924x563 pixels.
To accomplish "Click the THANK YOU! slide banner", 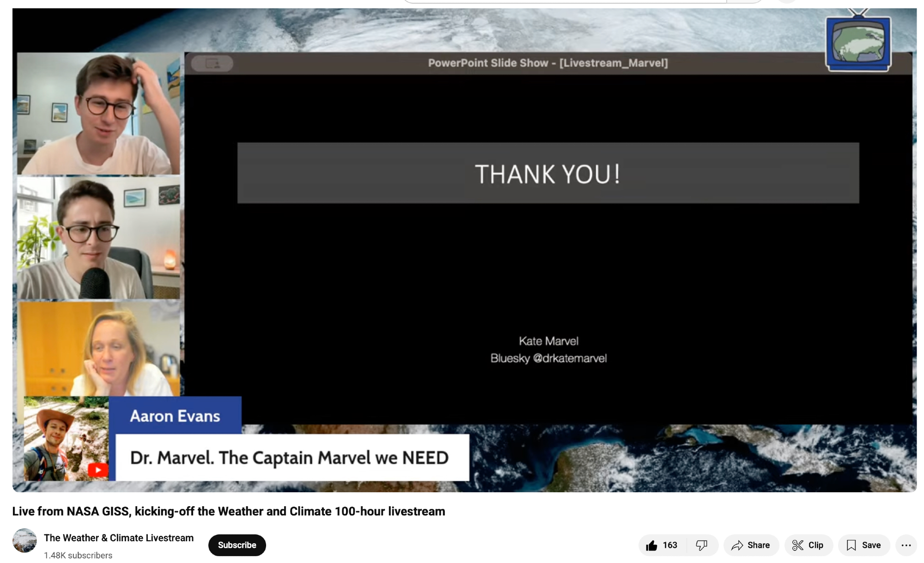I will 548,173.
